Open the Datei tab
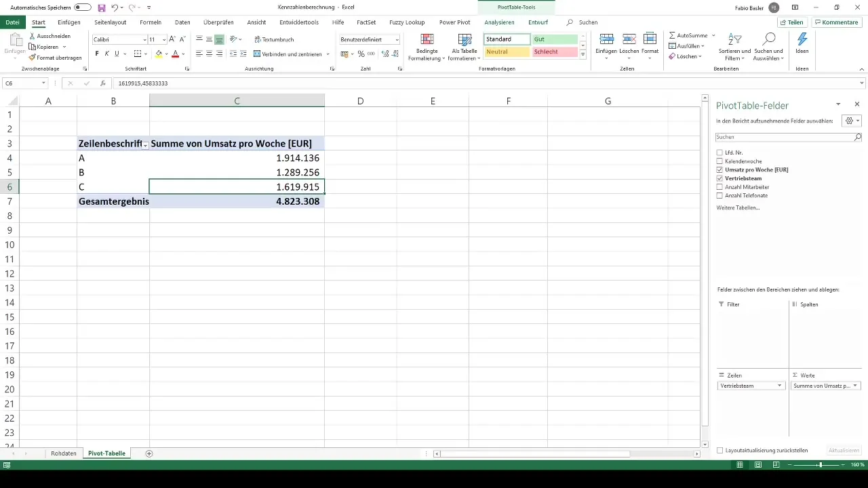This screenshot has height=488, width=868. click(12, 22)
